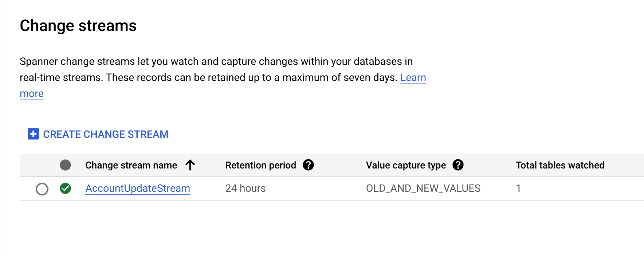Click CREATE CHANGE STREAM button
Viewport: 644px width, 256px height.
[98, 134]
